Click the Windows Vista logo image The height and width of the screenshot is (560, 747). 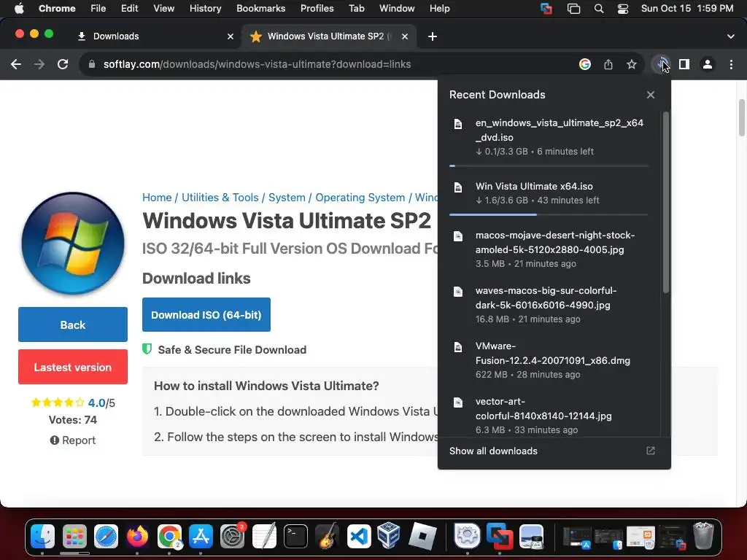[73, 244]
